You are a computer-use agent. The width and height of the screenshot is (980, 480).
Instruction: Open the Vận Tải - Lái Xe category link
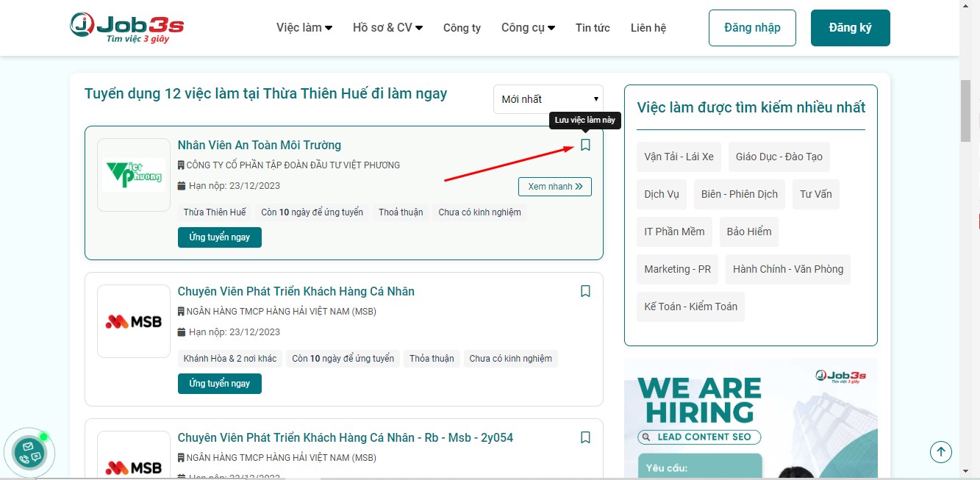679,157
